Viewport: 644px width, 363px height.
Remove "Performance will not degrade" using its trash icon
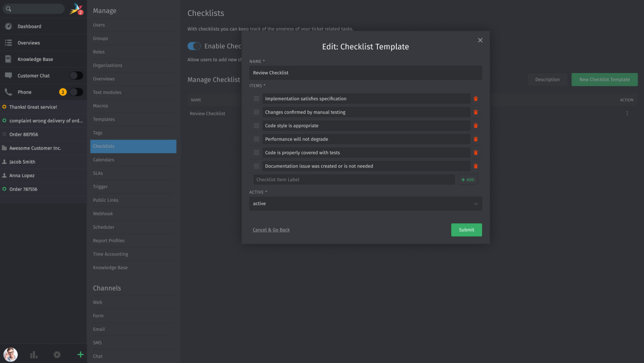[476, 139]
